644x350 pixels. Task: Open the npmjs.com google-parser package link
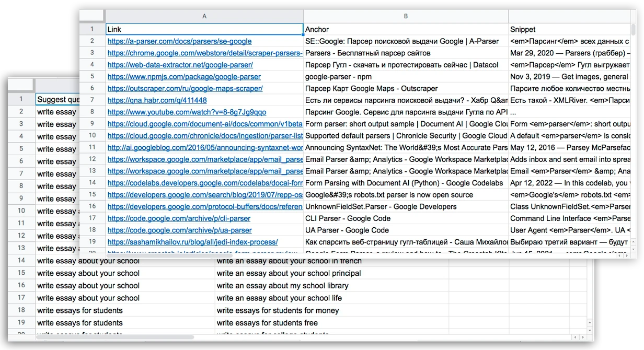(183, 77)
